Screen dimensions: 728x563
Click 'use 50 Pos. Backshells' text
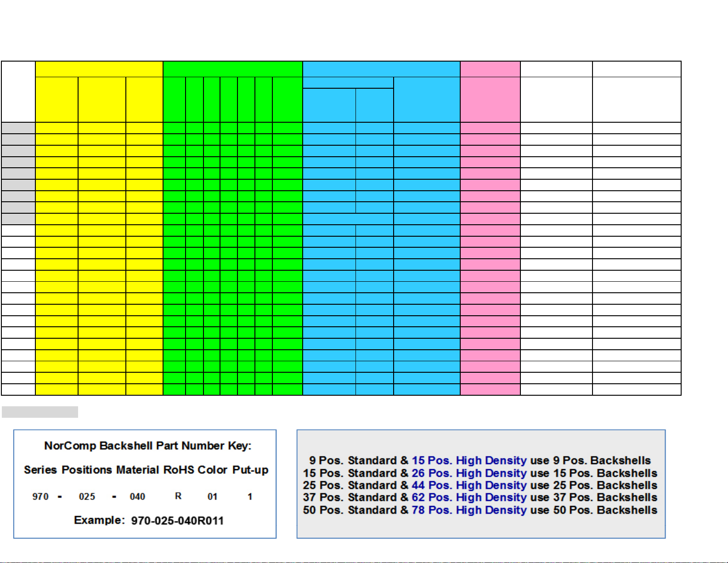(x=594, y=510)
